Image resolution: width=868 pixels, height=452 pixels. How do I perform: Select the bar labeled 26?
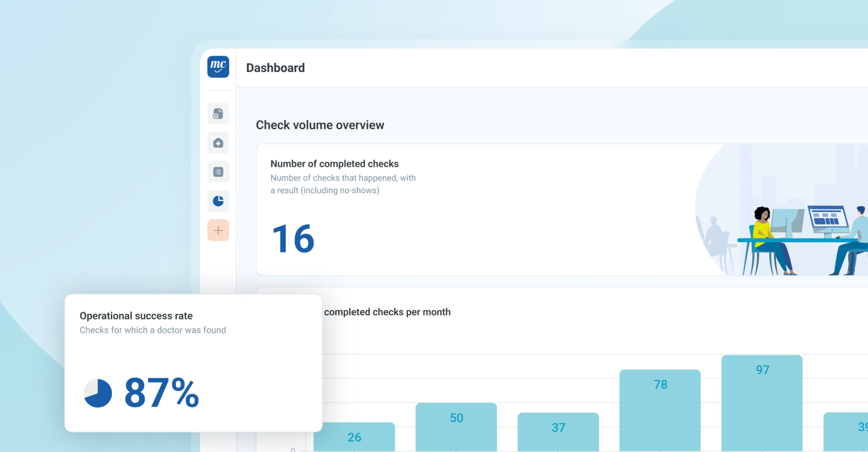pos(354,437)
